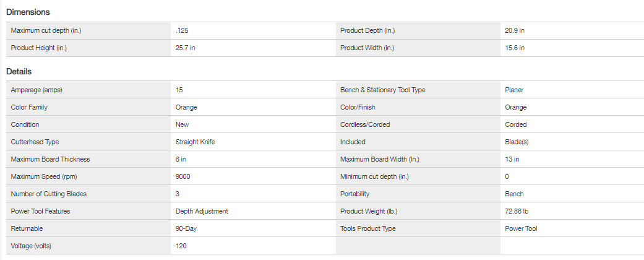Select the Planer tool type value

click(515, 90)
